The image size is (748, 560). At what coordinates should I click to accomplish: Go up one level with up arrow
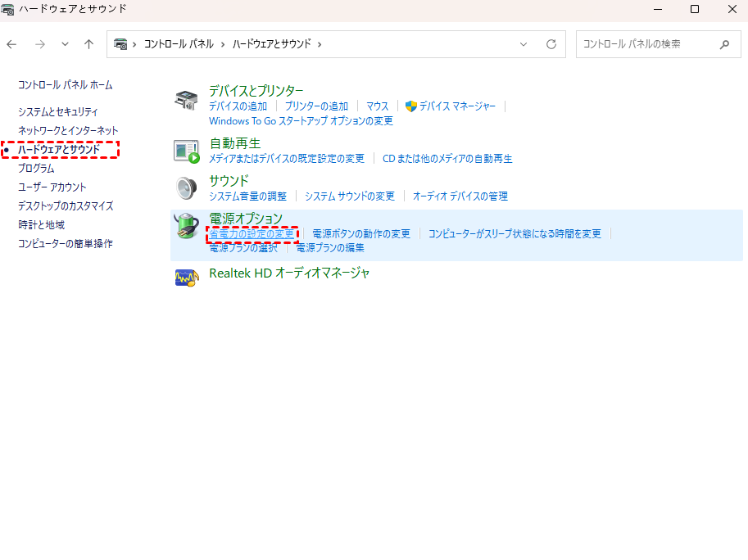(x=88, y=44)
